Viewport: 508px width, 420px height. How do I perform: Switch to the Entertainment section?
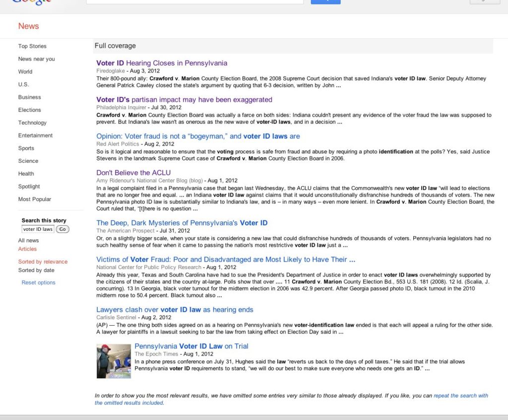35,135
